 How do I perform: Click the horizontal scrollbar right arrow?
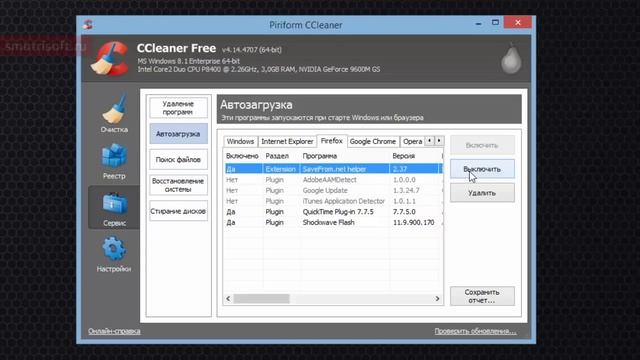437,299
